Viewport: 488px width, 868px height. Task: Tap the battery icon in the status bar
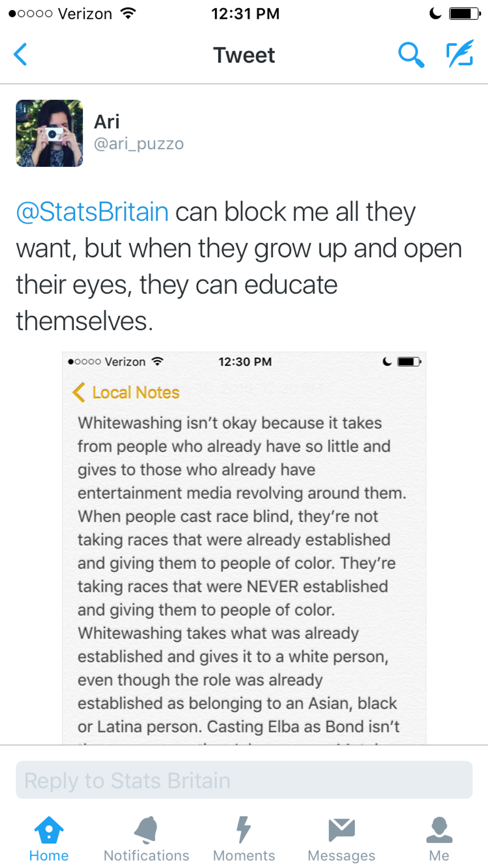[464, 13]
